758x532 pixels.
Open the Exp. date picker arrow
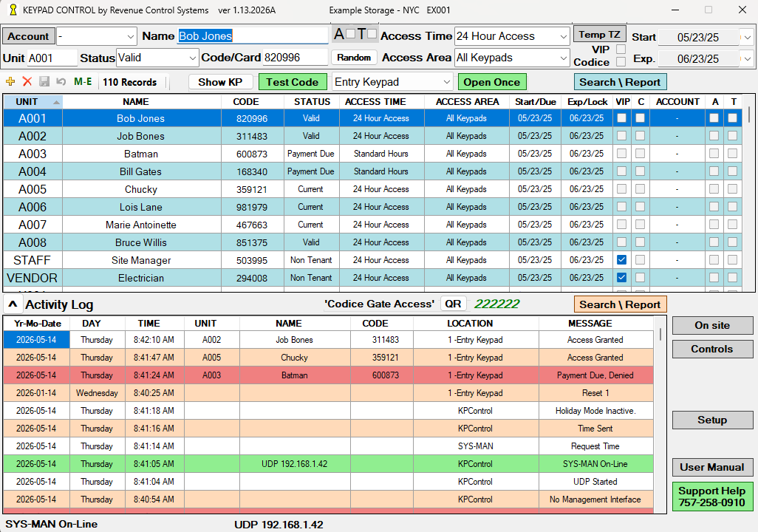748,59
